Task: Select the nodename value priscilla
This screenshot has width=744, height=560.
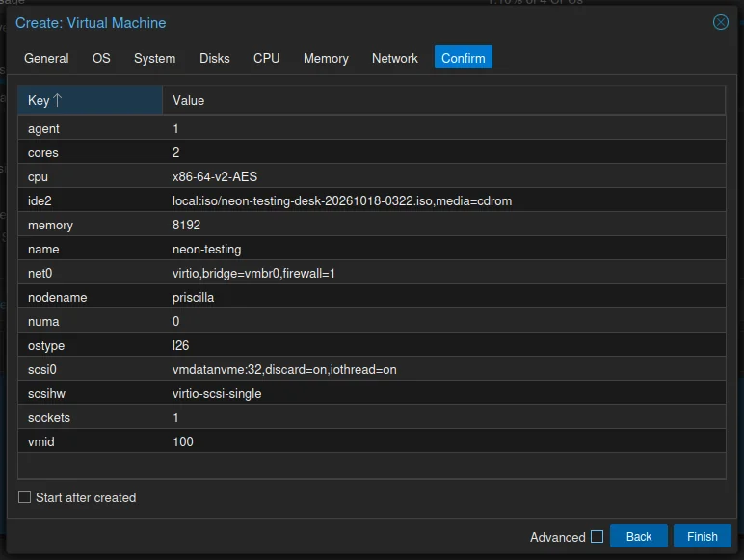Action: [x=193, y=297]
